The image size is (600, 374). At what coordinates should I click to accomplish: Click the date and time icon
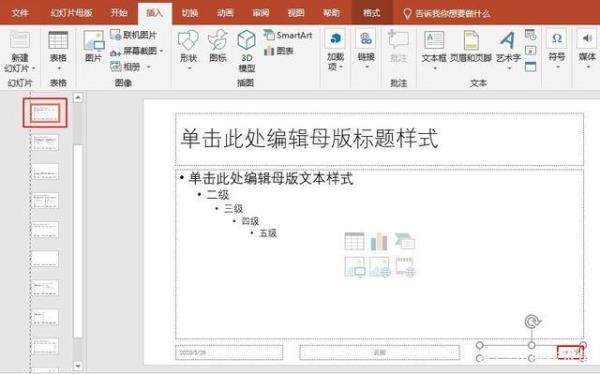tap(530, 35)
